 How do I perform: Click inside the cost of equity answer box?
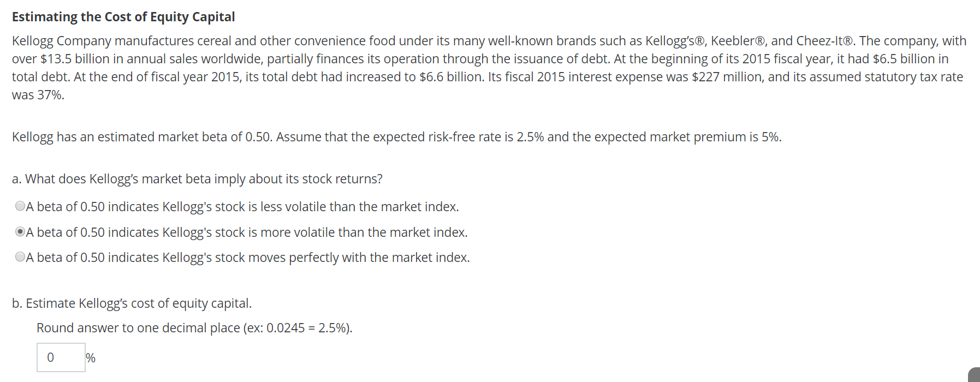tap(60, 357)
